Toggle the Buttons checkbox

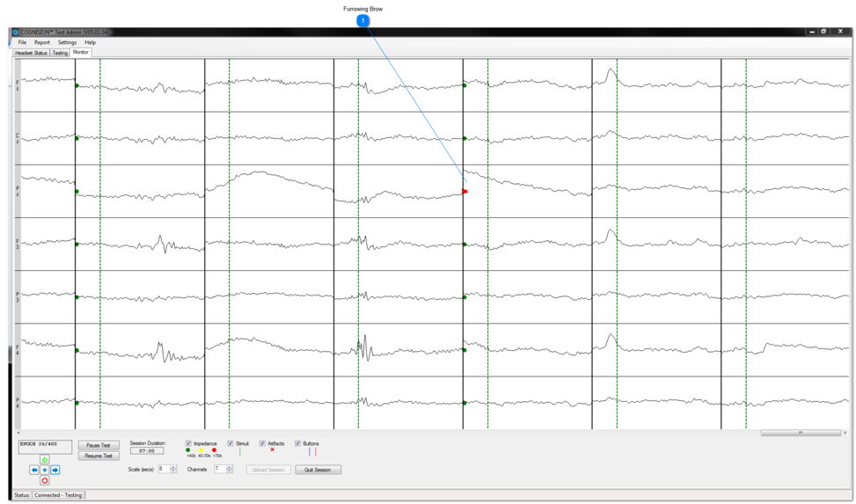tap(297, 443)
